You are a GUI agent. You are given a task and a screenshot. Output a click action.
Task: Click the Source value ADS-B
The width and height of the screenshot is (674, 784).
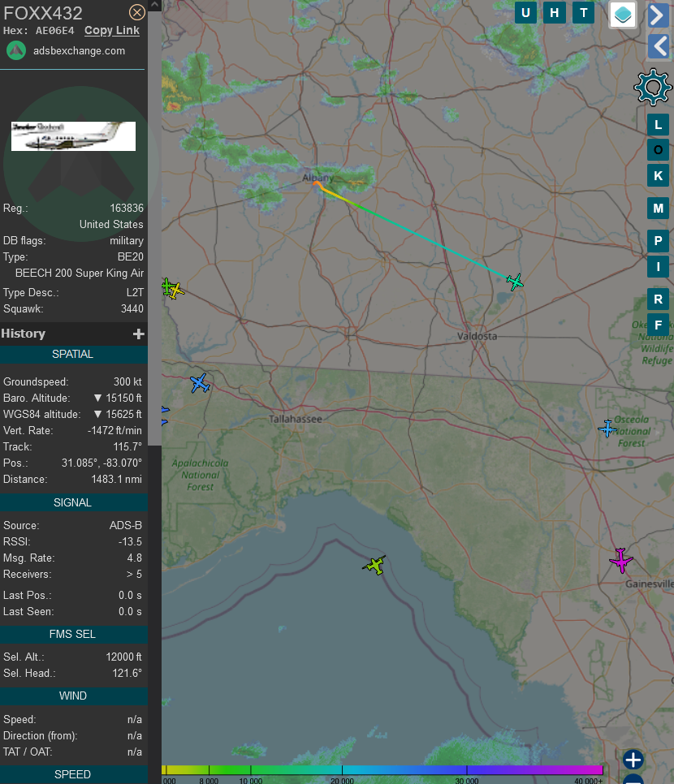(x=126, y=525)
